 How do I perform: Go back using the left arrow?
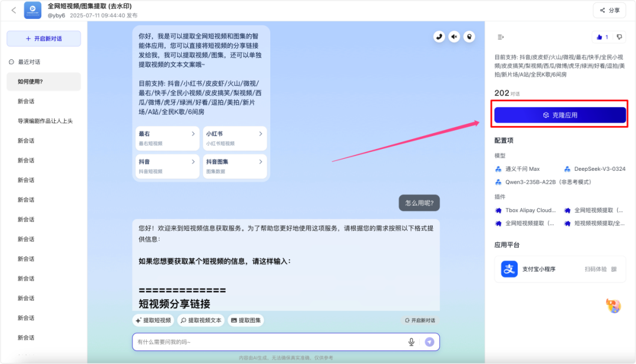coord(14,10)
